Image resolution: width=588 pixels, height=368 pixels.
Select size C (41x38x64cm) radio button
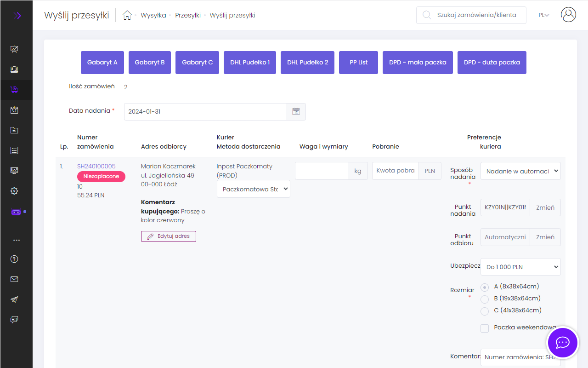[484, 311]
